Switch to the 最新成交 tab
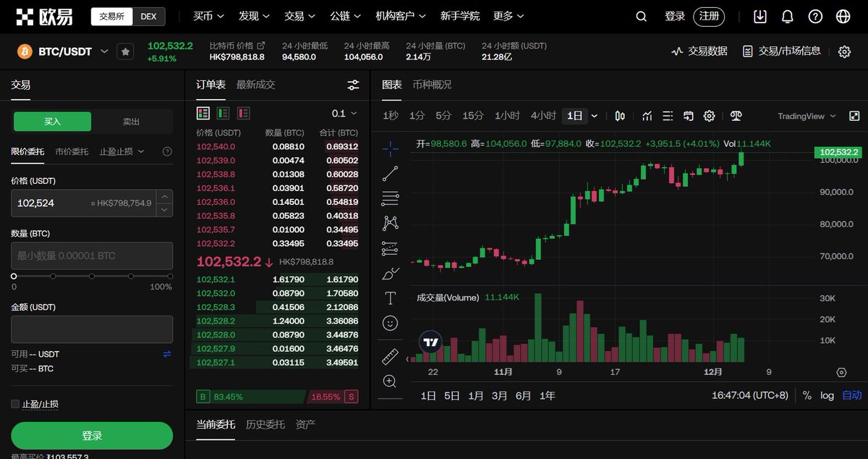 click(255, 84)
